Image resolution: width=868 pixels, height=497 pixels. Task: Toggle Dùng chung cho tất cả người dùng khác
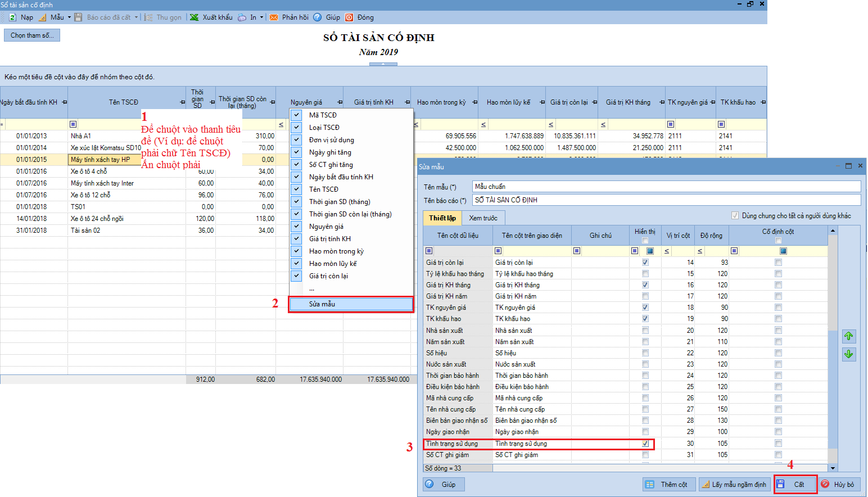(735, 215)
